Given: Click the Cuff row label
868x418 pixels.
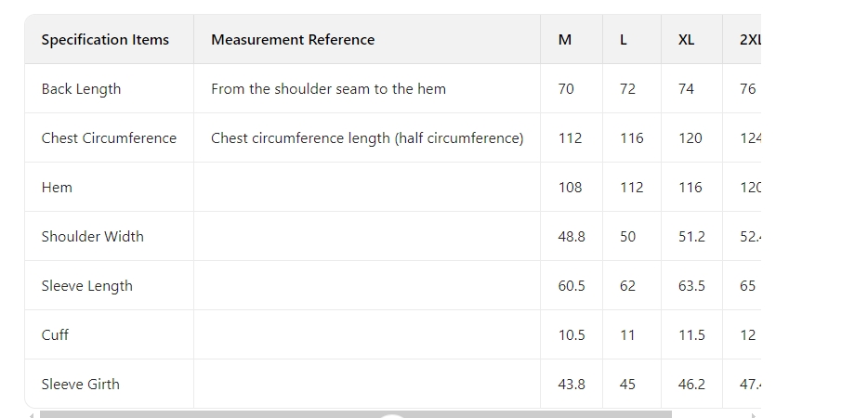Looking at the screenshot, I should coord(55,335).
